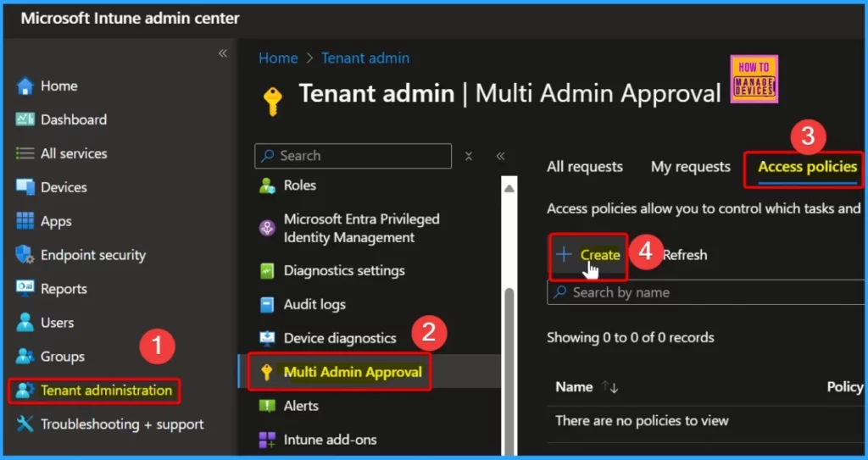Open Groups from left navigation
This screenshot has height=460, width=868.
(63, 356)
